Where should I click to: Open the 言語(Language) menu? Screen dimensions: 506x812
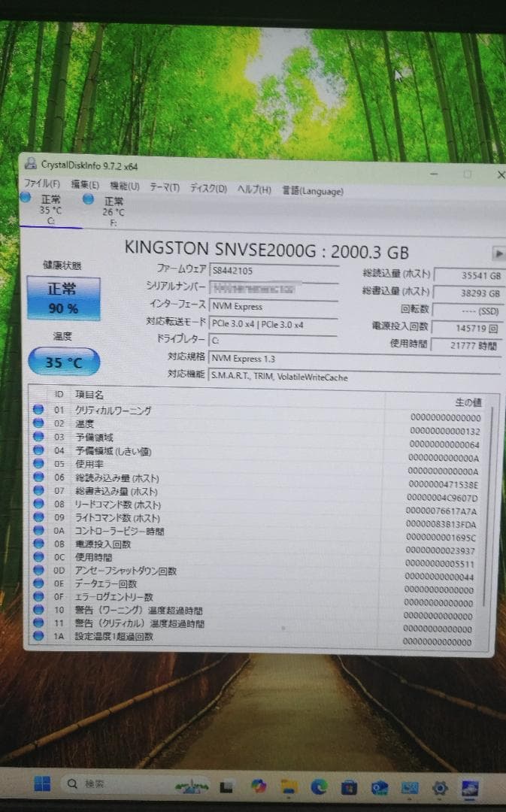313,190
